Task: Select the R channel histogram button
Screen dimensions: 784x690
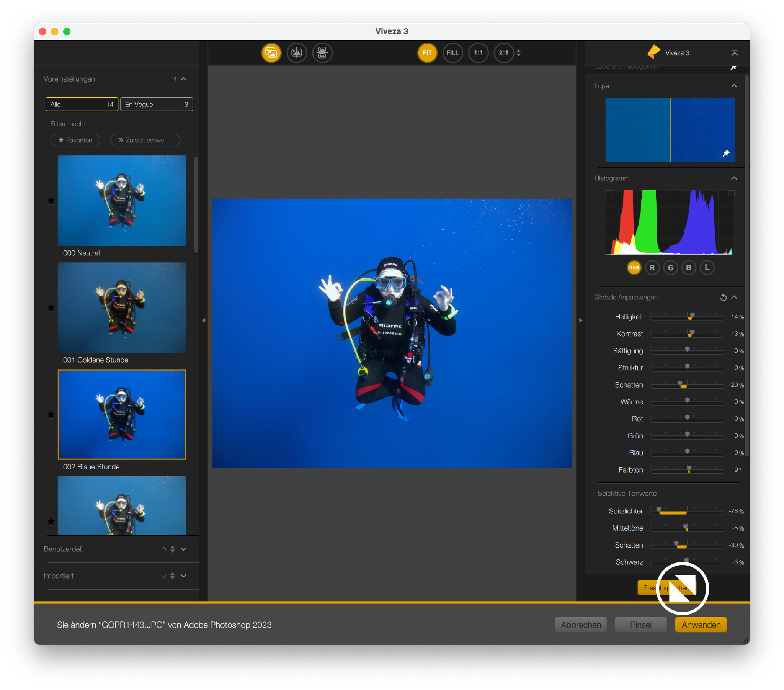Action: pos(652,268)
